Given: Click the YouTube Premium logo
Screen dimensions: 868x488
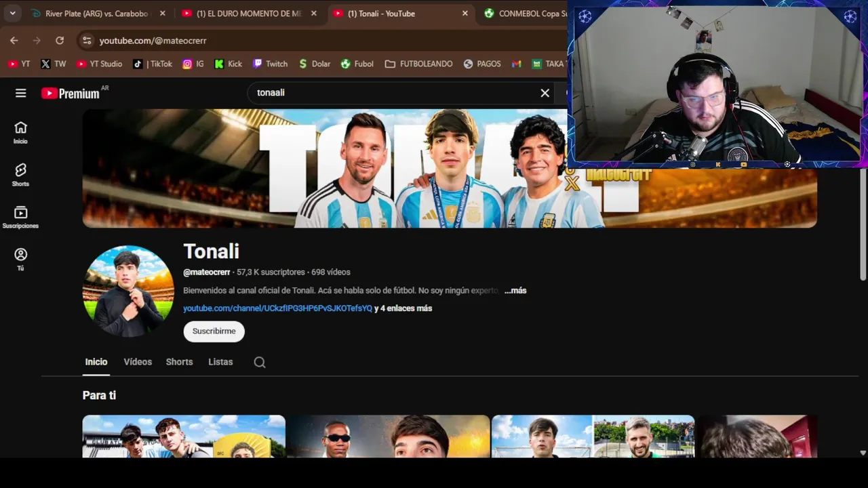Looking at the screenshot, I should (x=71, y=94).
